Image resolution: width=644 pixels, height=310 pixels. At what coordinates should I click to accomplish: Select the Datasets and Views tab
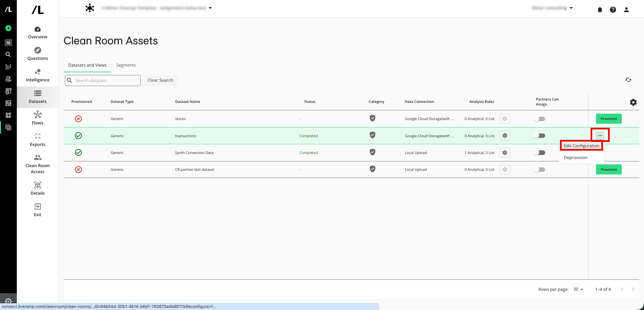[87, 65]
